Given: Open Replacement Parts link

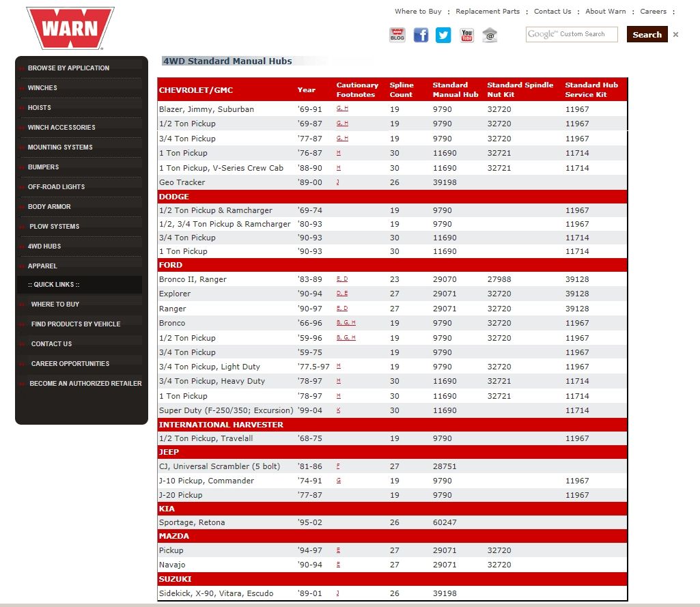Looking at the screenshot, I should (488, 11).
